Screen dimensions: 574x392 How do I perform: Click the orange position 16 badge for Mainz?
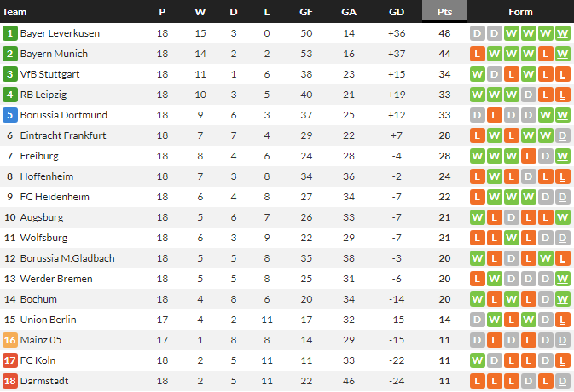tap(10, 340)
